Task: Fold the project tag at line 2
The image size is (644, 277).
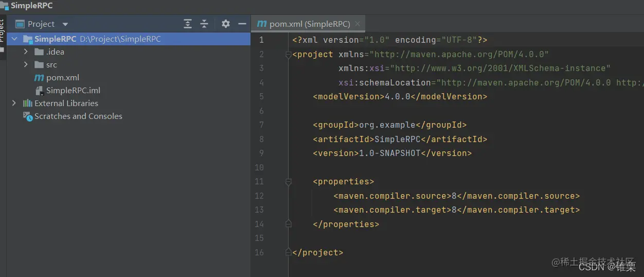Action: pos(288,55)
